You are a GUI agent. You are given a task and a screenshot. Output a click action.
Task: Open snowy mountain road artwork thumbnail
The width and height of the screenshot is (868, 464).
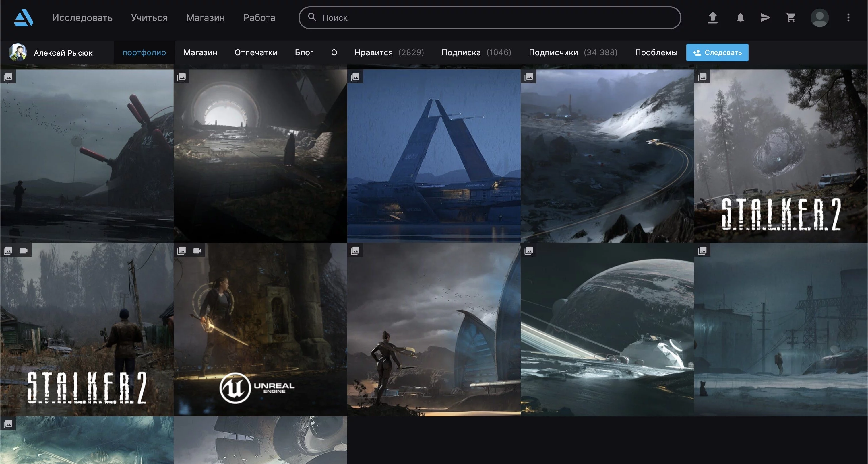point(608,156)
